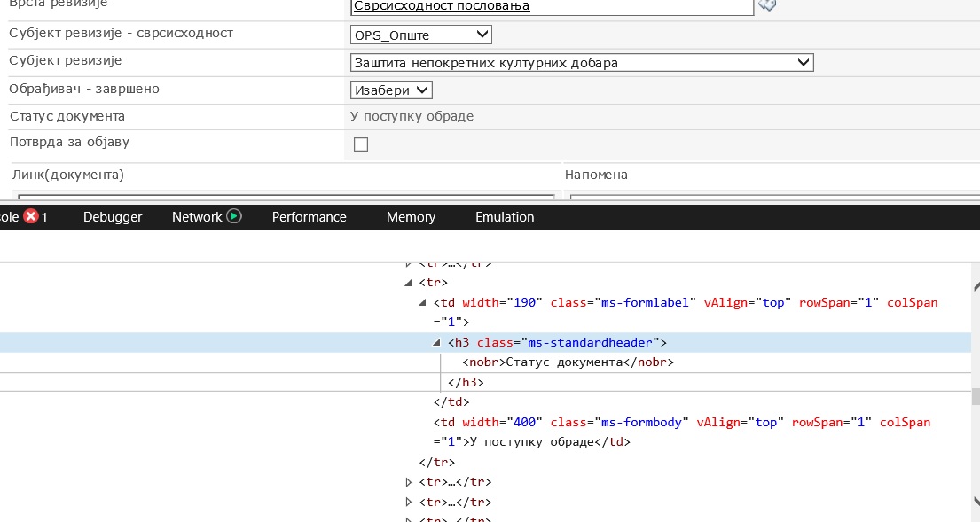Collapse the expanded <tr> node
The height and width of the screenshot is (522, 980).
[408, 283]
